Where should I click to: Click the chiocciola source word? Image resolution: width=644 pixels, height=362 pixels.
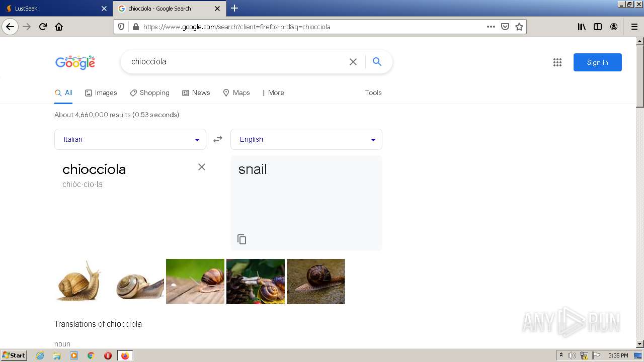click(x=94, y=169)
